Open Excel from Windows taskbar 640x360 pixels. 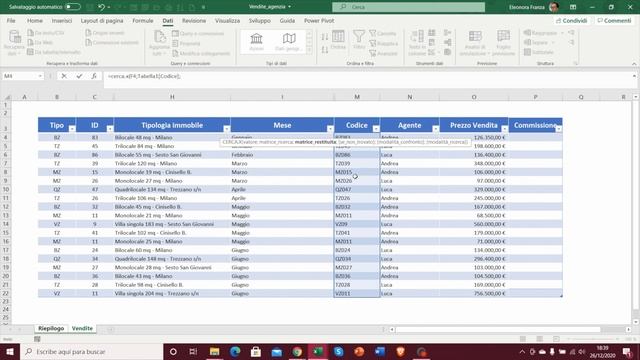coord(318,351)
